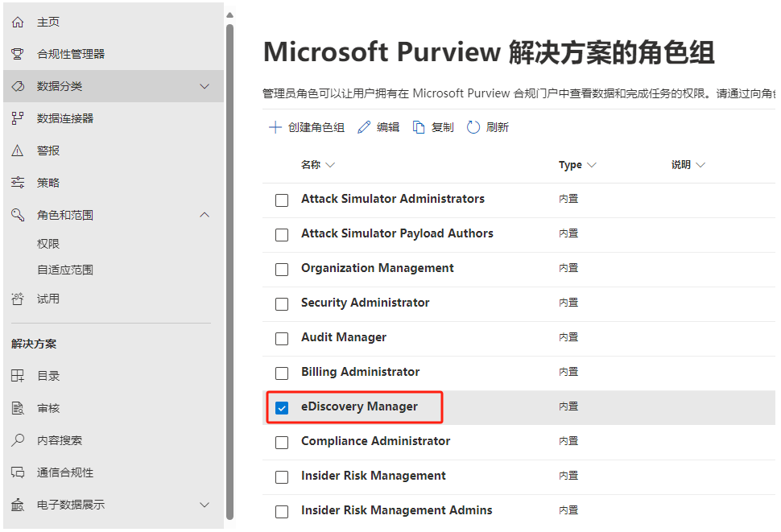Image resolution: width=781 pixels, height=532 pixels.
Task: Click the 复制 button label
Action: coord(442,127)
